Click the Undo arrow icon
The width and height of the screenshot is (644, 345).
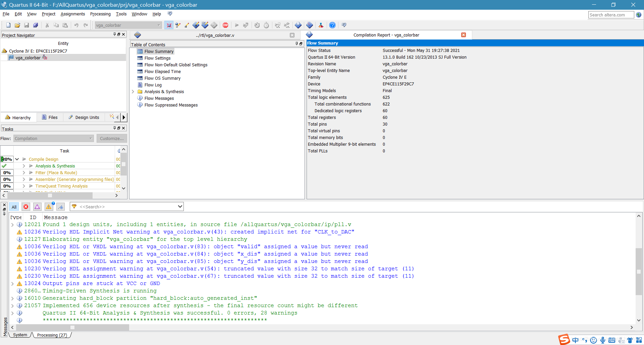(x=76, y=25)
